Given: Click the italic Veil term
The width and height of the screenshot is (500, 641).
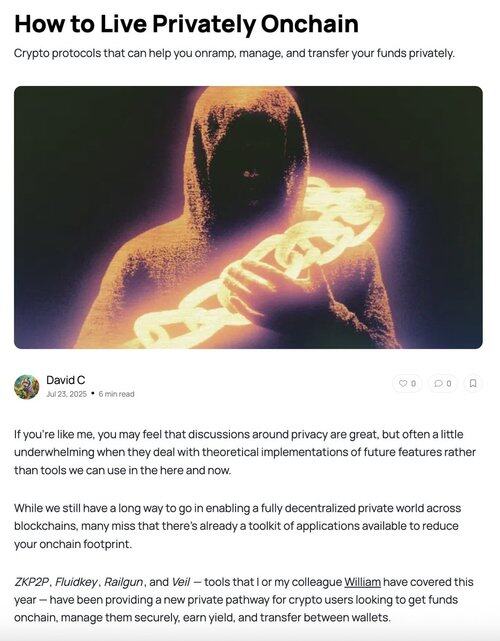Looking at the screenshot, I should tap(181, 582).
